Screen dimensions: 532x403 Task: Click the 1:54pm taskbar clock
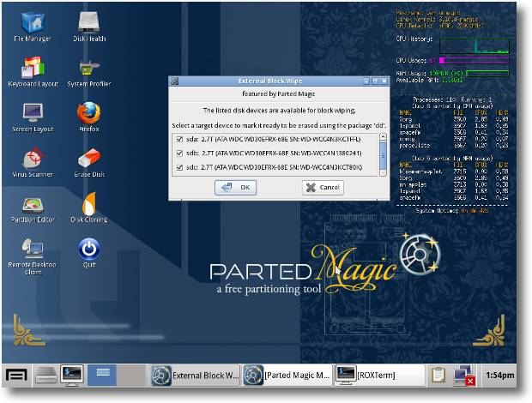click(x=499, y=376)
